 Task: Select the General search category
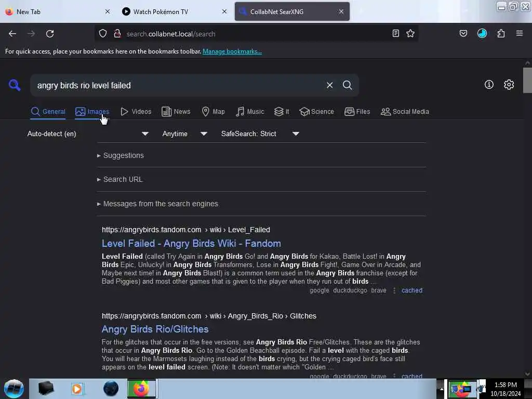[48, 112]
